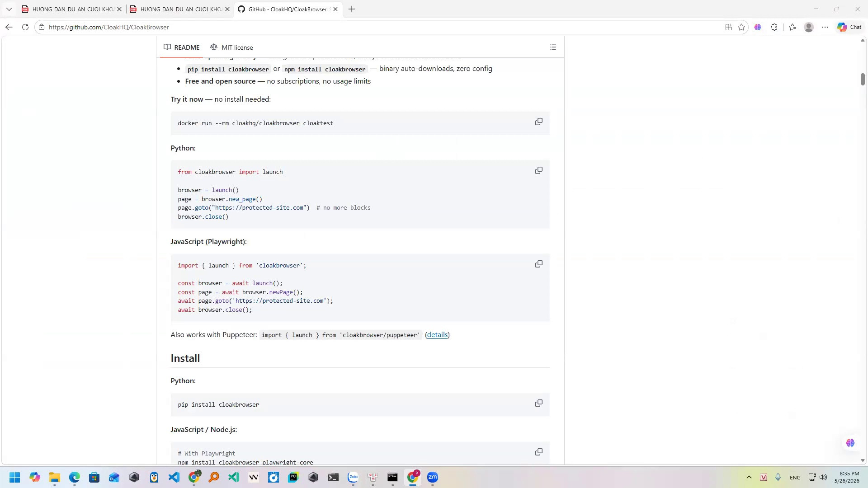Screen dimensions: 868x488
Task: Open PyCharm from the taskbar
Action: (x=293, y=477)
